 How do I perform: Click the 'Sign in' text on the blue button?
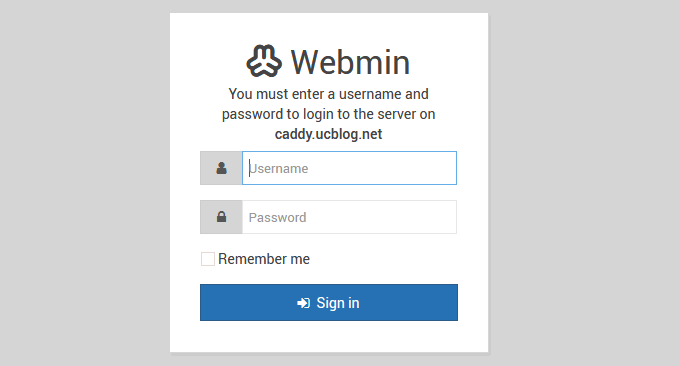(x=338, y=303)
